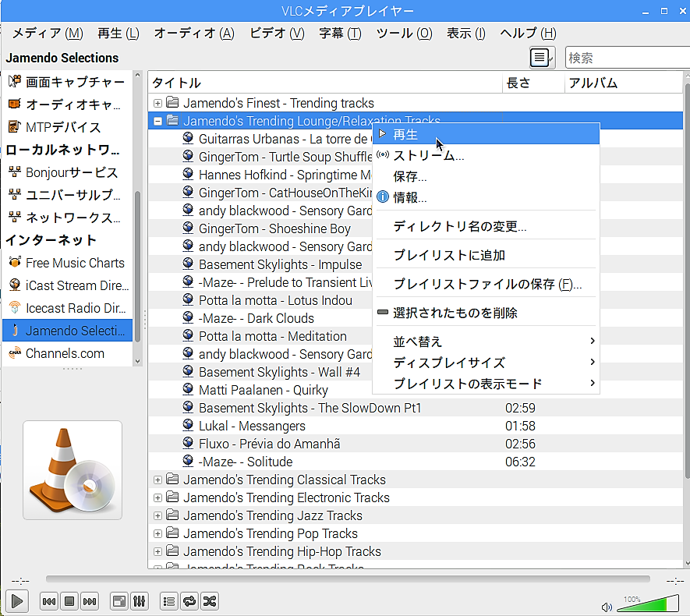Viewport: 690px width, 616px height.
Task: Select ディレクトリ名の変更... in context menu
Action: coord(486,226)
